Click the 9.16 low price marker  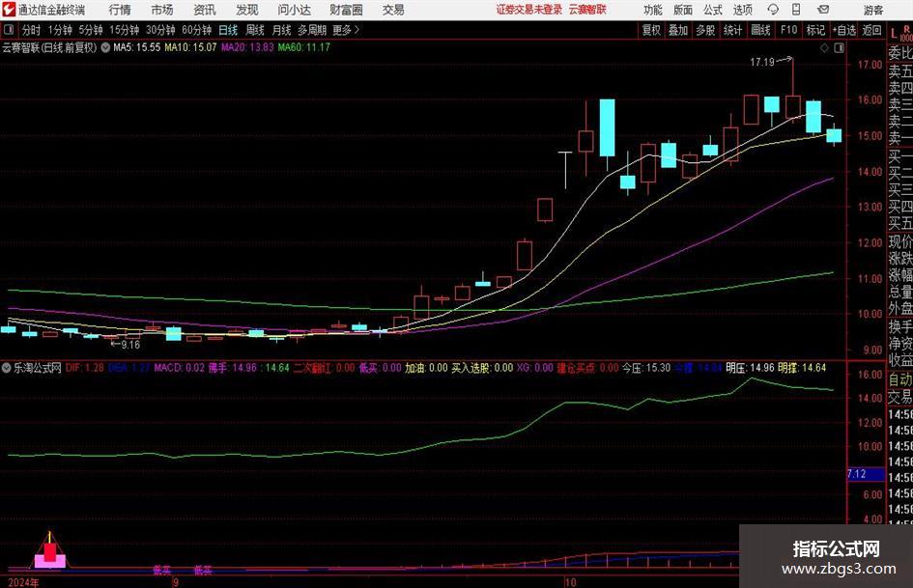click(130, 345)
